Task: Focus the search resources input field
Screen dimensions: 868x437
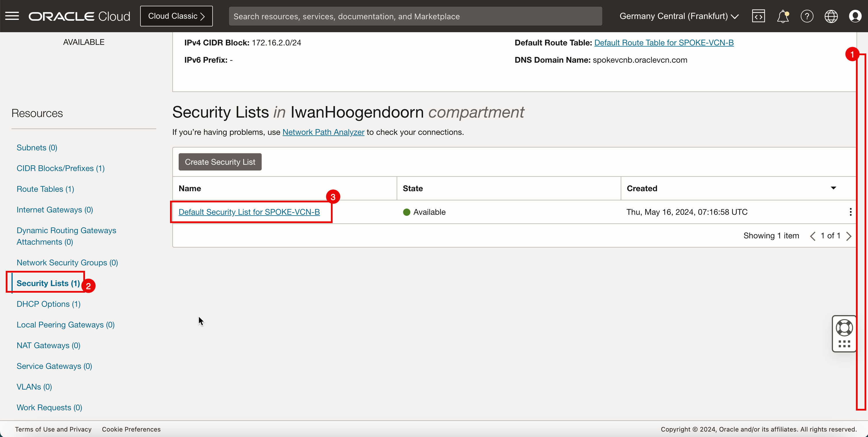Action: tap(415, 16)
